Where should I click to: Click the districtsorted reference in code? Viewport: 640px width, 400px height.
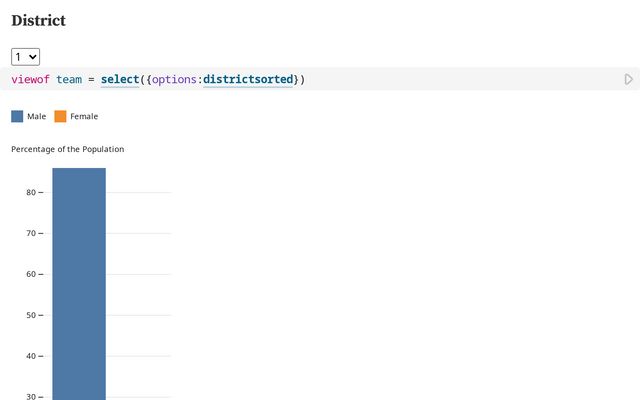click(x=248, y=79)
